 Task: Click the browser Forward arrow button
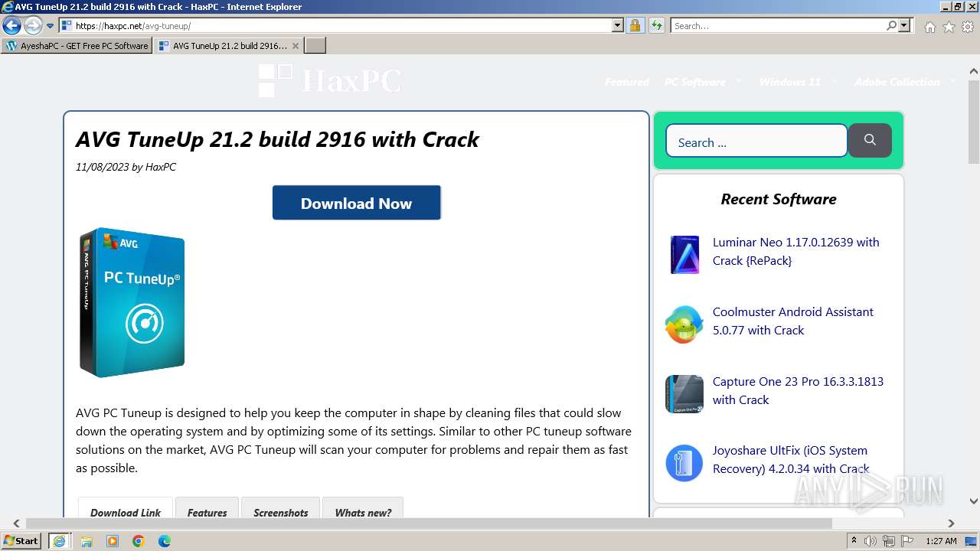(33, 26)
